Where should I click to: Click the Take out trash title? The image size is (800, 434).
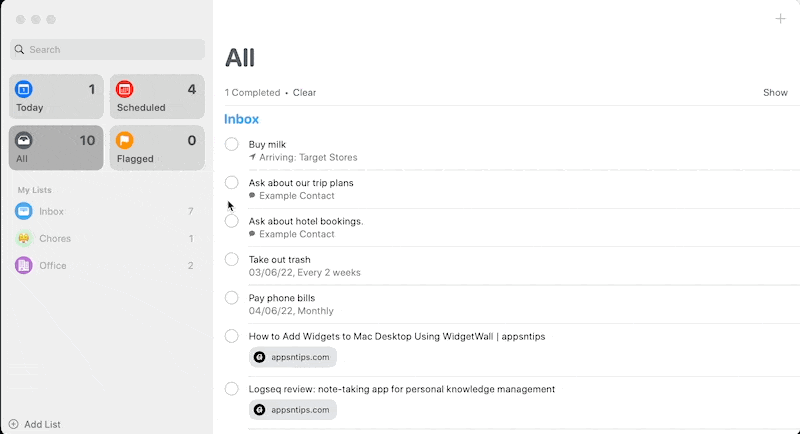coord(280,260)
